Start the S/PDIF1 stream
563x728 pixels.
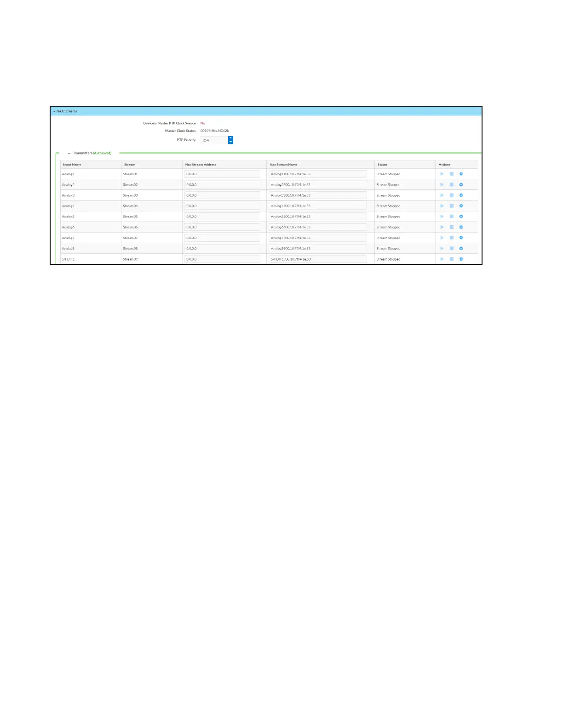click(442, 259)
